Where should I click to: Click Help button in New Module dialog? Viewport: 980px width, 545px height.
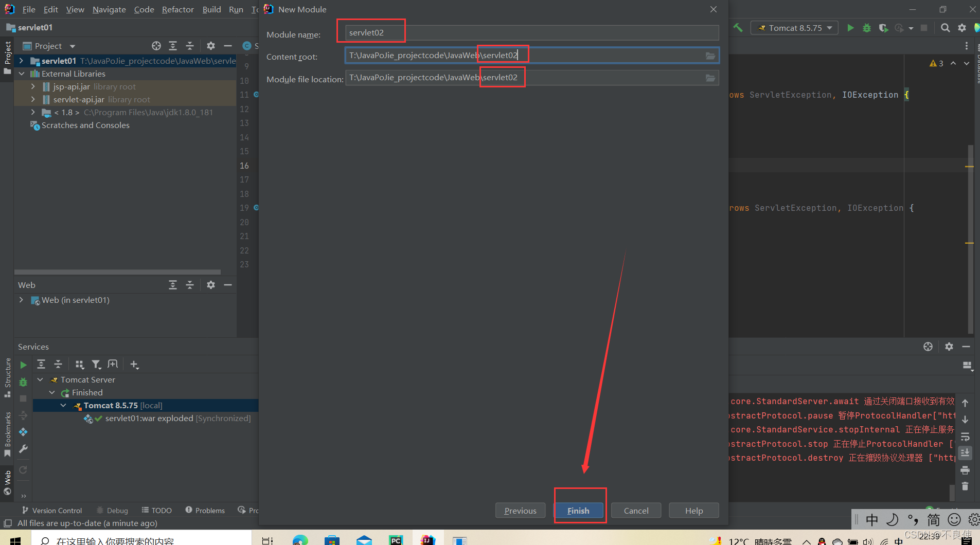[x=693, y=511]
